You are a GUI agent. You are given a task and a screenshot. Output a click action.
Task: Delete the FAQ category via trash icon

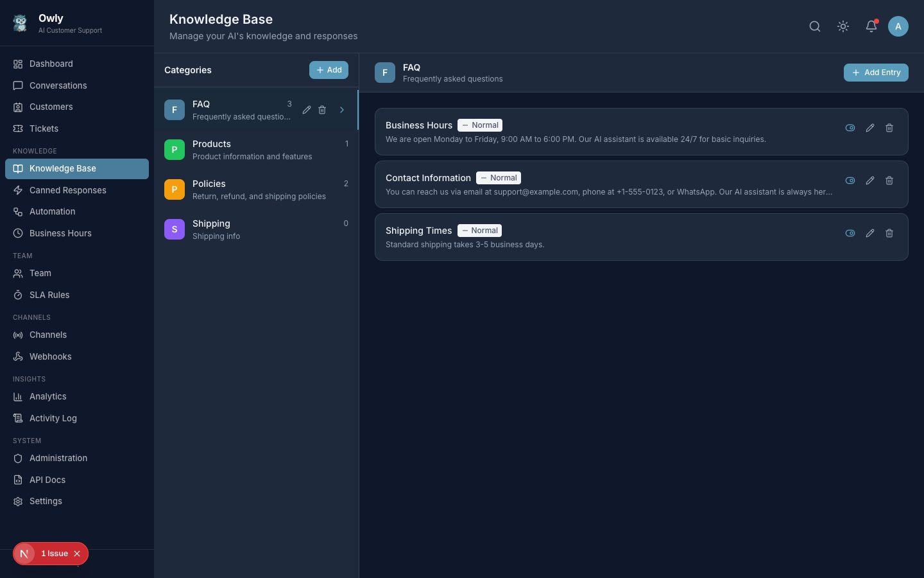pyautogui.click(x=322, y=110)
